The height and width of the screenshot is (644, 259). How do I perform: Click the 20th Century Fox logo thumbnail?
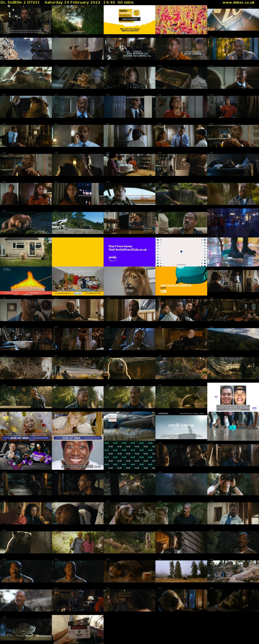pos(233,20)
